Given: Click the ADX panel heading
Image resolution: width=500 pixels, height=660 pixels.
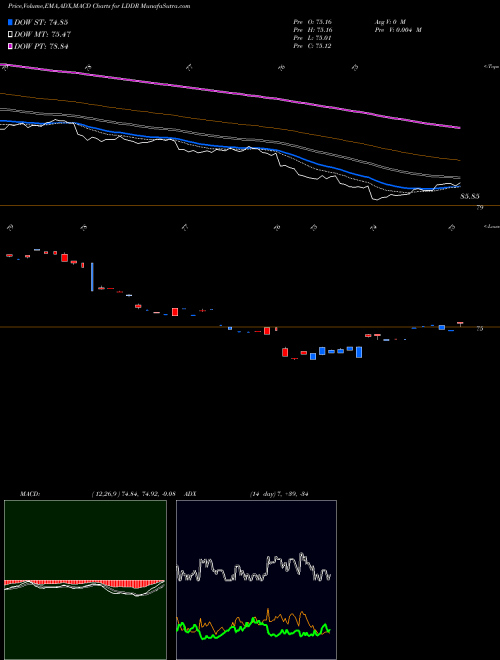Looking at the screenshot, I should point(190,494).
